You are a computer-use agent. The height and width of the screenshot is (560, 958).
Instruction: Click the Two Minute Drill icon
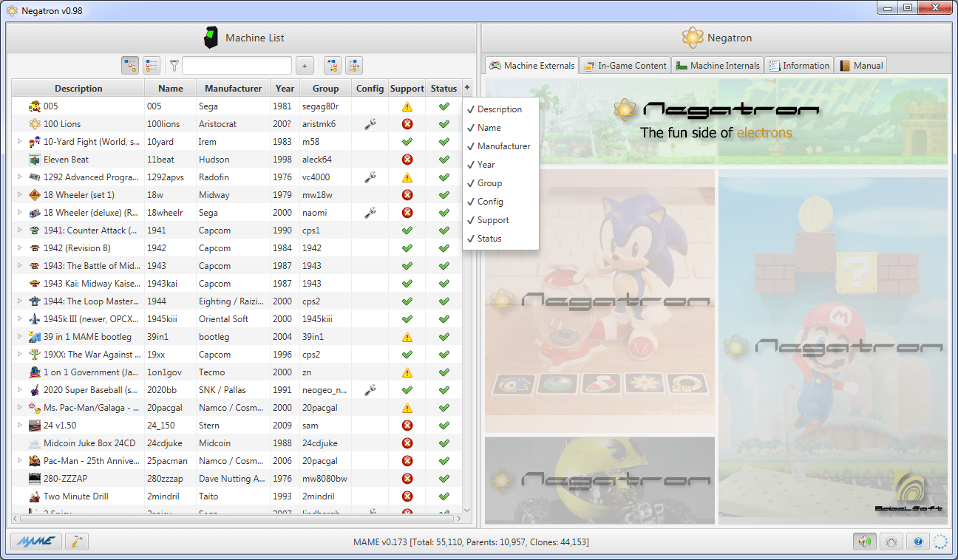pos(35,496)
